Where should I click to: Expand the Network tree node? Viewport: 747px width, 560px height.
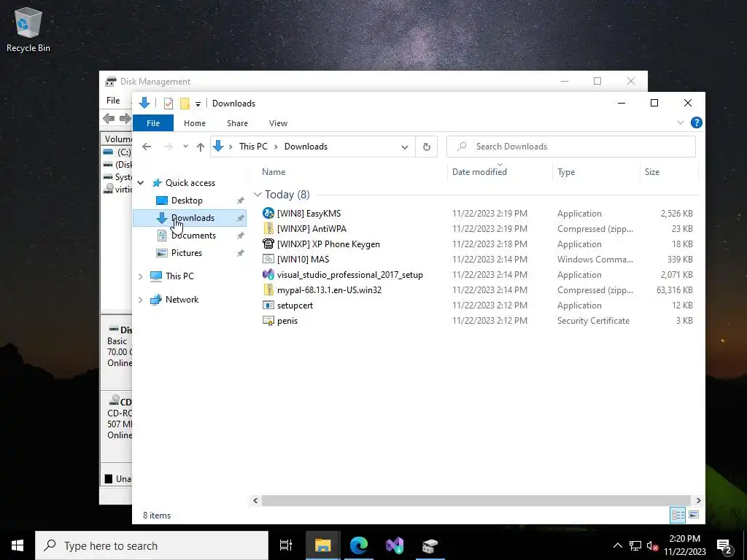141,300
